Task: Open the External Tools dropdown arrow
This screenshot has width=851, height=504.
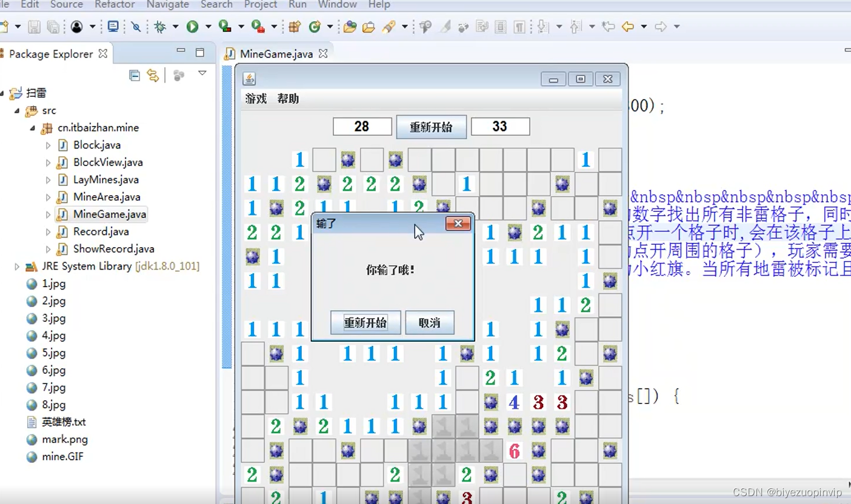Action: coord(274,27)
